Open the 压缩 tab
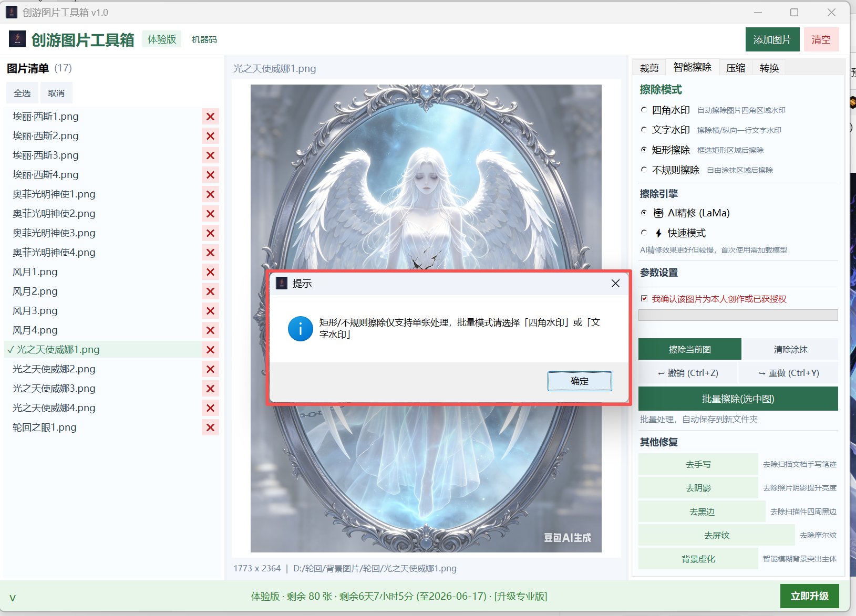This screenshot has width=856, height=616. pos(736,68)
